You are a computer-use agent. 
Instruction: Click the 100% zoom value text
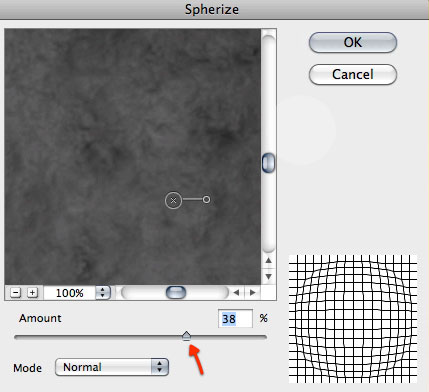pyautogui.click(x=70, y=293)
